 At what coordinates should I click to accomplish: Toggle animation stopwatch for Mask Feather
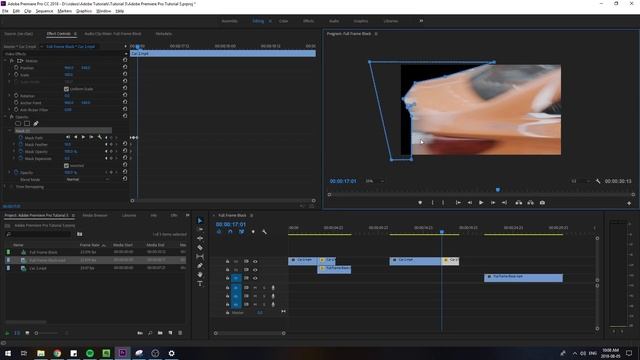pyautogui.click(x=21, y=144)
